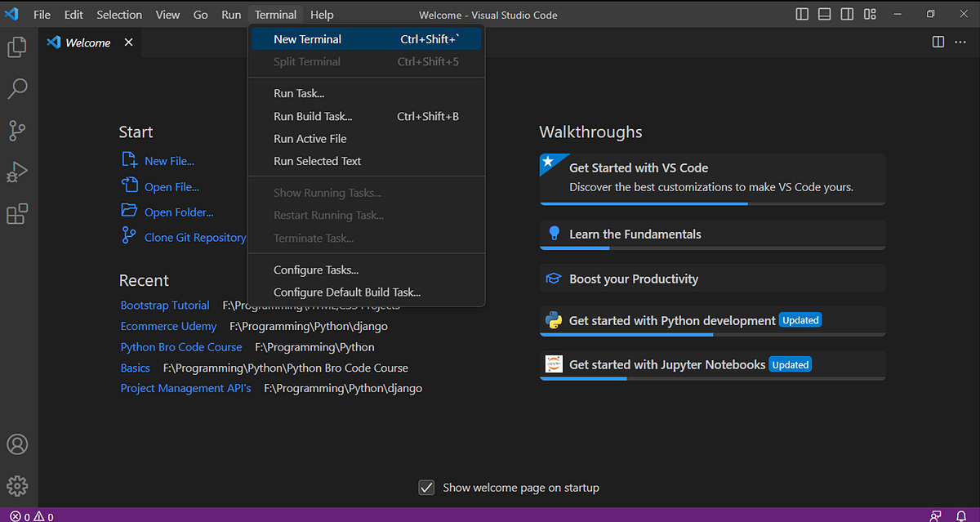Screen dimensions: 980x522
Task: Open the Help menu
Action: (322, 15)
